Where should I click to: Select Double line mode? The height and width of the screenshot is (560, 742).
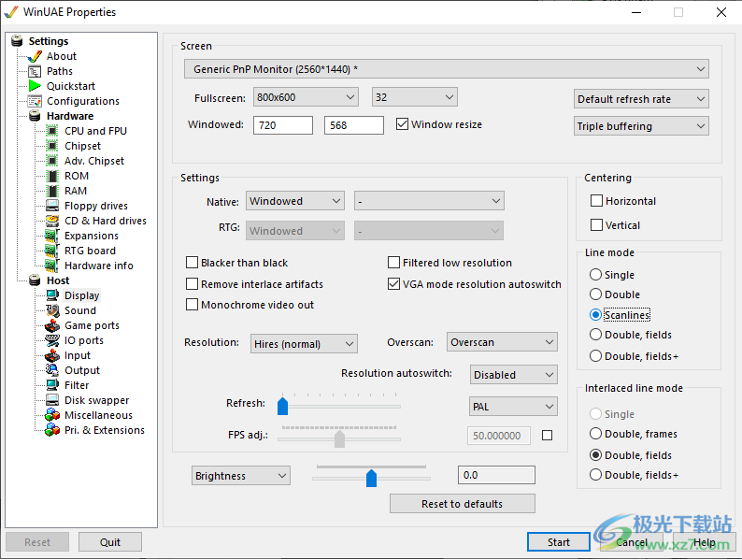coord(596,294)
